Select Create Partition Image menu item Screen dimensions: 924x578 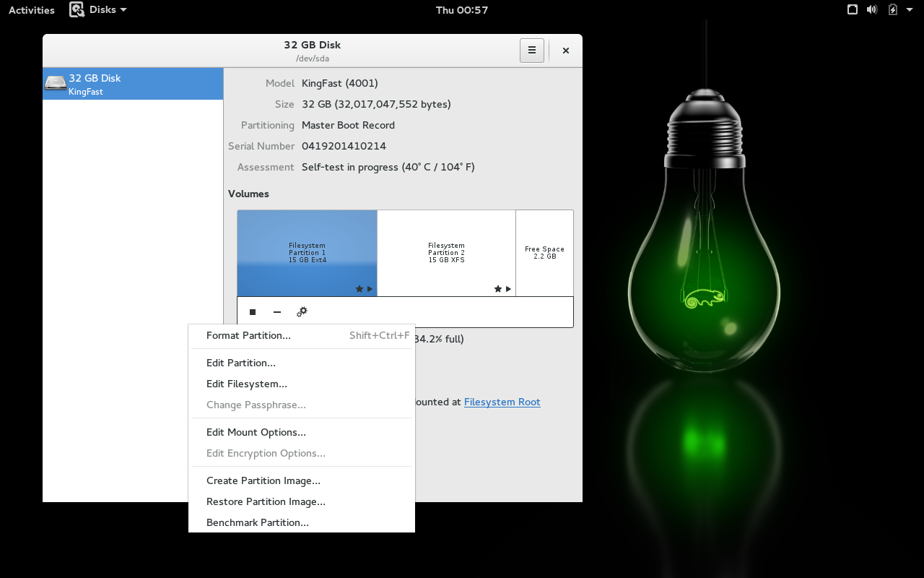pos(263,480)
